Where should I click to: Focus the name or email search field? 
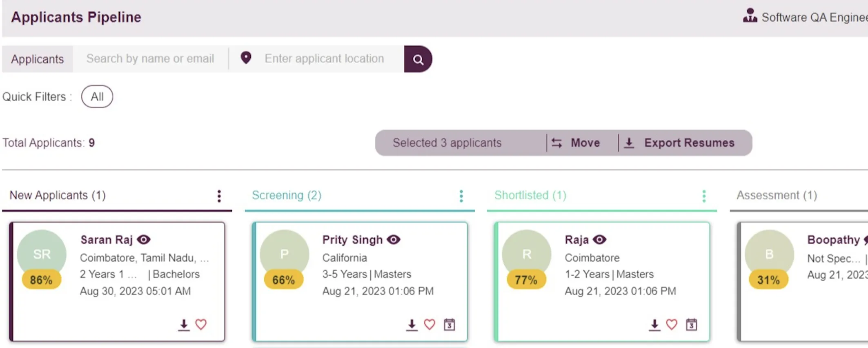point(150,58)
